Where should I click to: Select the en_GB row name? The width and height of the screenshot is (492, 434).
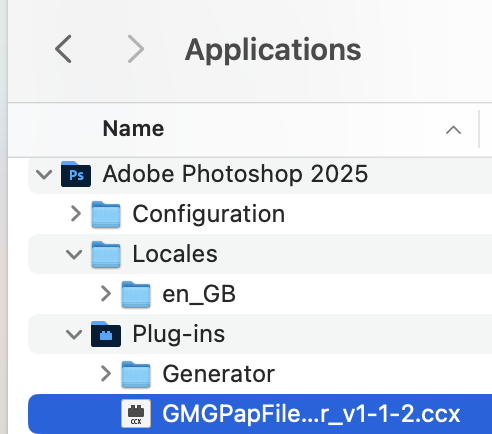pyautogui.click(x=199, y=295)
